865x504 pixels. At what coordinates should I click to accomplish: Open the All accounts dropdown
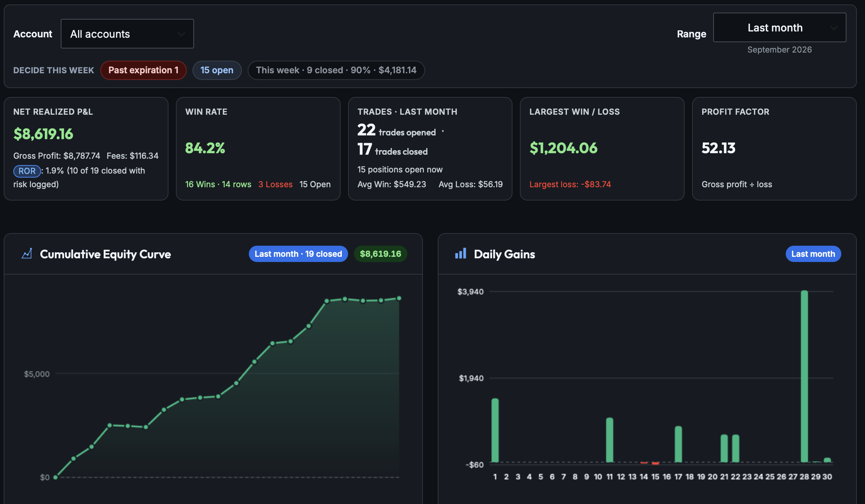pos(127,34)
